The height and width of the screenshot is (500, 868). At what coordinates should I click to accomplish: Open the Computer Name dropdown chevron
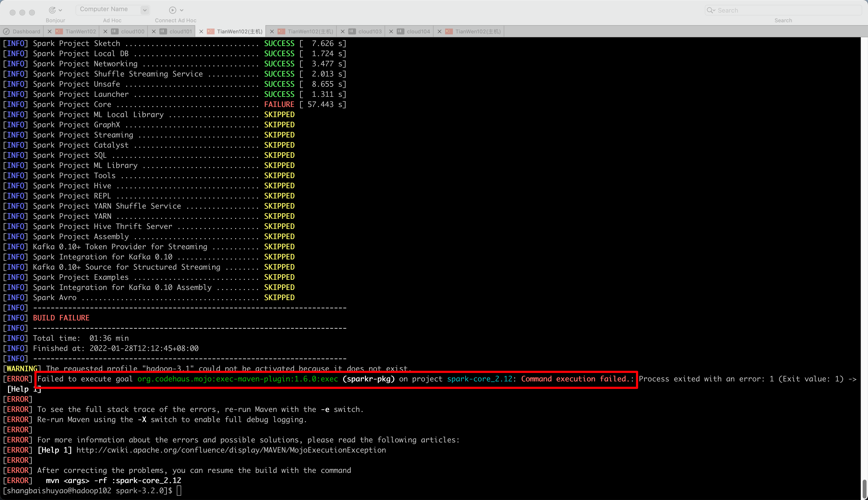click(x=145, y=10)
